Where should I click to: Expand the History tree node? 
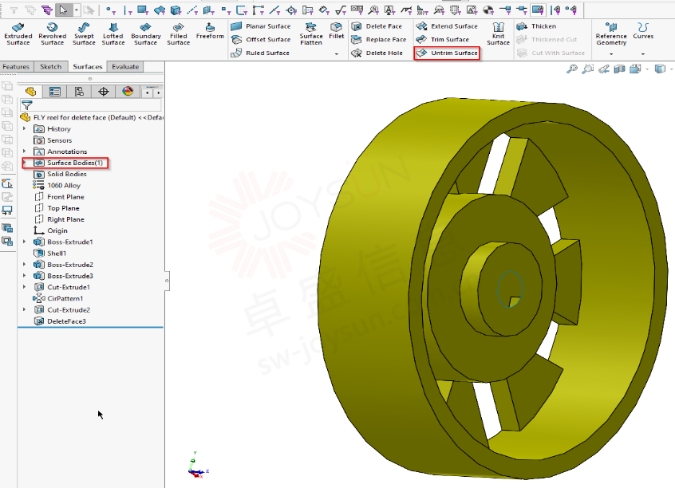point(25,129)
